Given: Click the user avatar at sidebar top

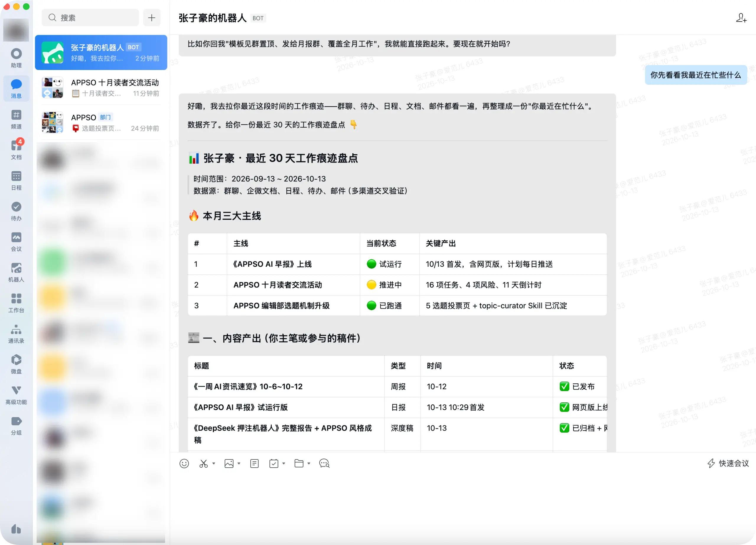Looking at the screenshot, I should pyautogui.click(x=16, y=30).
